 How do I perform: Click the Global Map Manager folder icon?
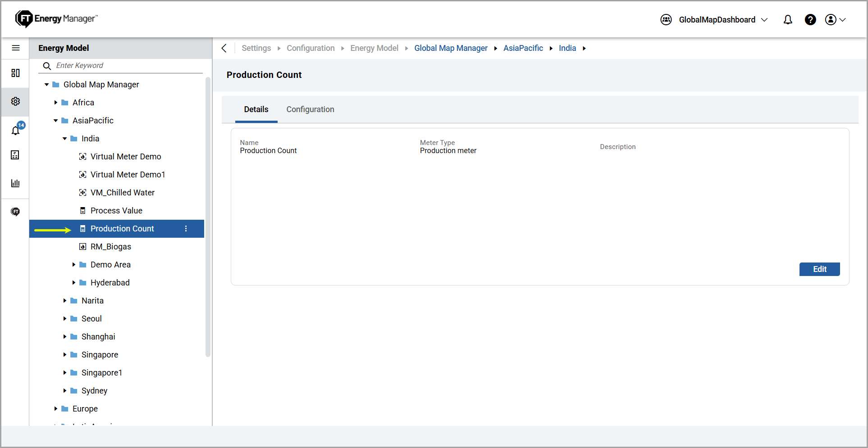coord(56,85)
